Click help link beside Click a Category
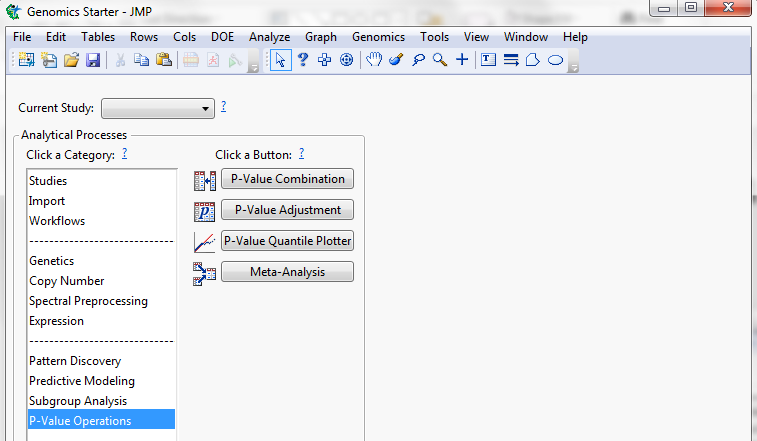Image resolution: width=757 pixels, height=441 pixels. 125,154
